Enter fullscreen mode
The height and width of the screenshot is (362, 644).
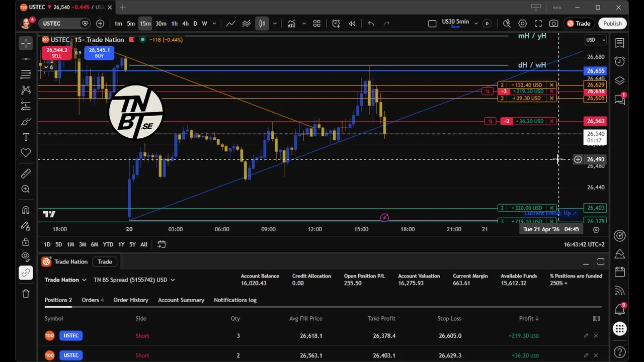pyautogui.click(x=538, y=24)
